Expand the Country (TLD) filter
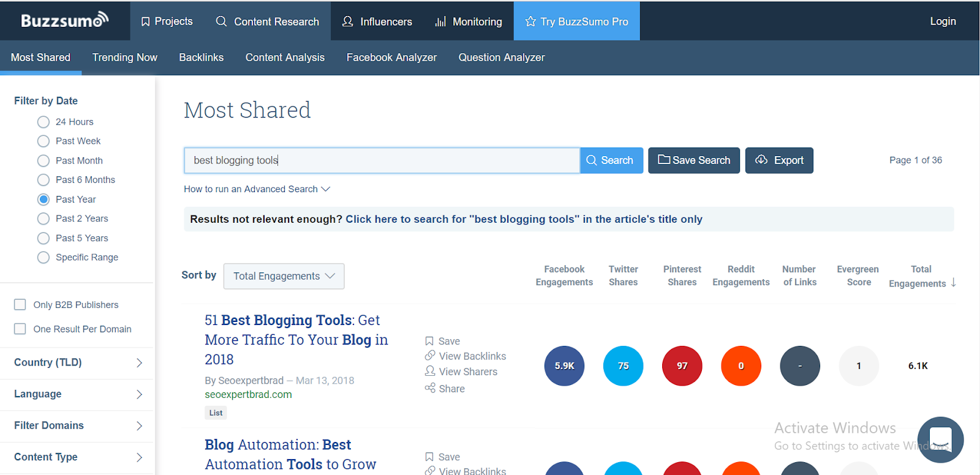Screen dimensions: 980x475 77,362
